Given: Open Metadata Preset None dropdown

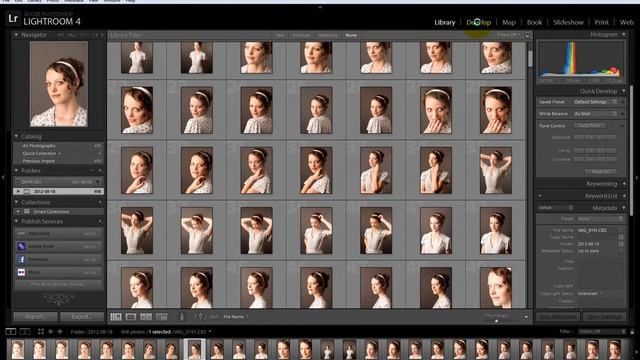Looking at the screenshot, I should coord(600,219).
